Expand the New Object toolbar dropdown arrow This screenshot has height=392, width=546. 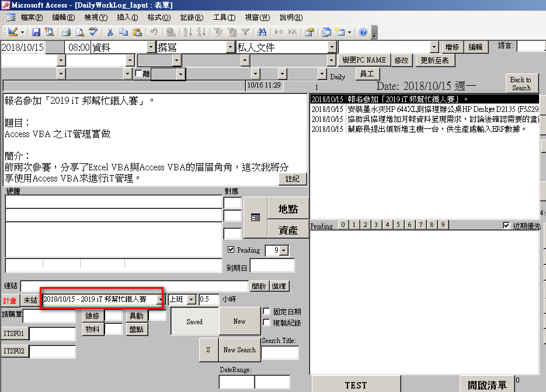349,32
